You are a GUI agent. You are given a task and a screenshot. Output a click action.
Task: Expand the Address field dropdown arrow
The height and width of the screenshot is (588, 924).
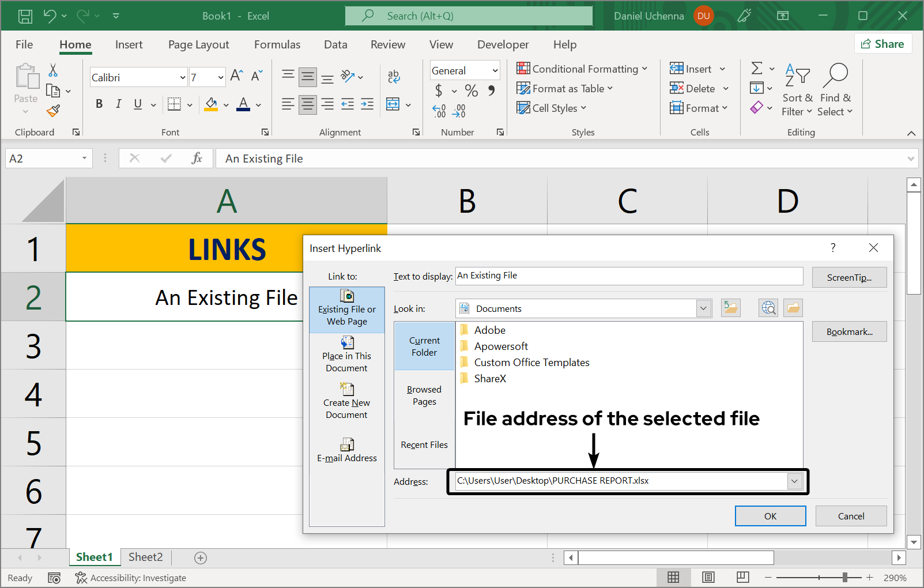click(x=795, y=481)
